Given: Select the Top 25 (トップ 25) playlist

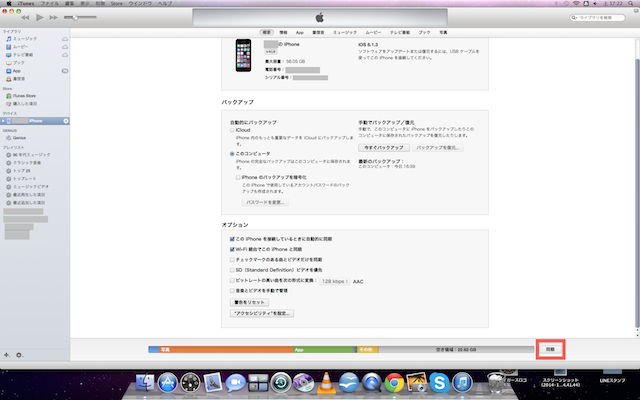Looking at the screenshot, I should 18,171.
